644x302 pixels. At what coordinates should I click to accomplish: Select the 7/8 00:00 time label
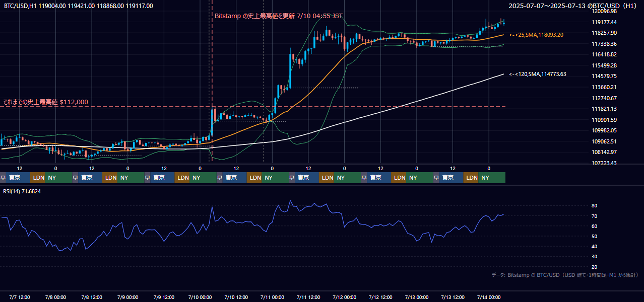pos(56,297)
